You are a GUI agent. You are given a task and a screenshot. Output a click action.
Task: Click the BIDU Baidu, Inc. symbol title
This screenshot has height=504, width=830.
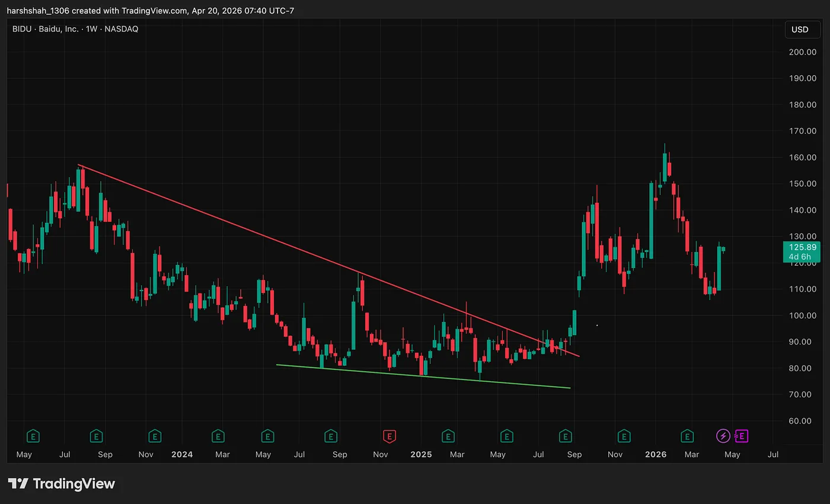(75, 28)
